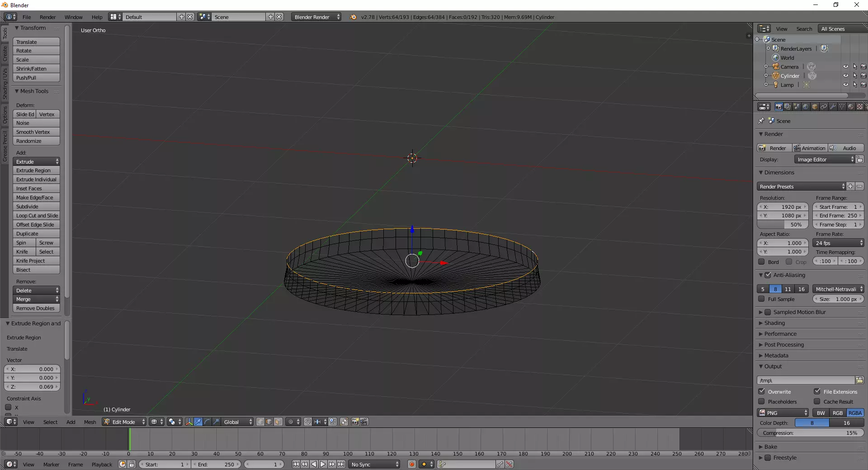Click the Material properties tab sphere icon
The width and height of the screenshot is (868, 470).
pyautogui.click(x=851, y=107)
